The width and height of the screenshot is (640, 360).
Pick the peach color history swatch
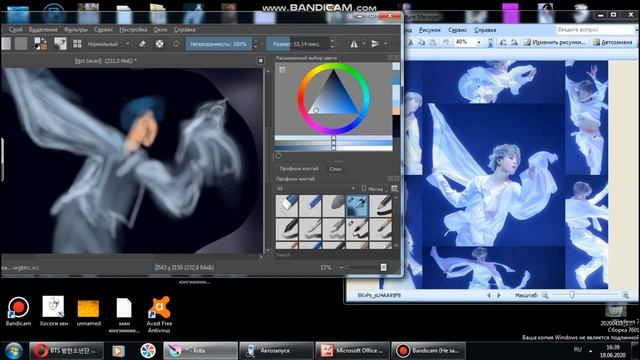coord(396,111)
